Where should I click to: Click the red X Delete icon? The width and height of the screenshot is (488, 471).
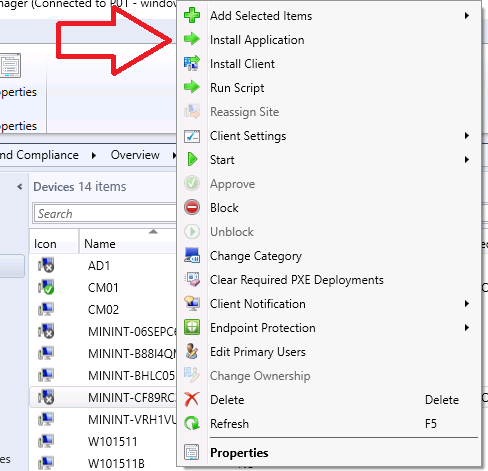pos(192,399)
